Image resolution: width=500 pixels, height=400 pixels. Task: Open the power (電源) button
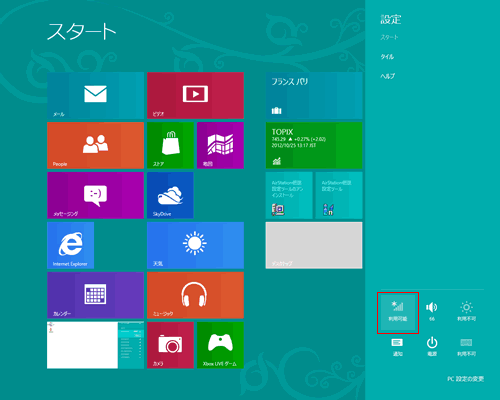coord(432,347)
